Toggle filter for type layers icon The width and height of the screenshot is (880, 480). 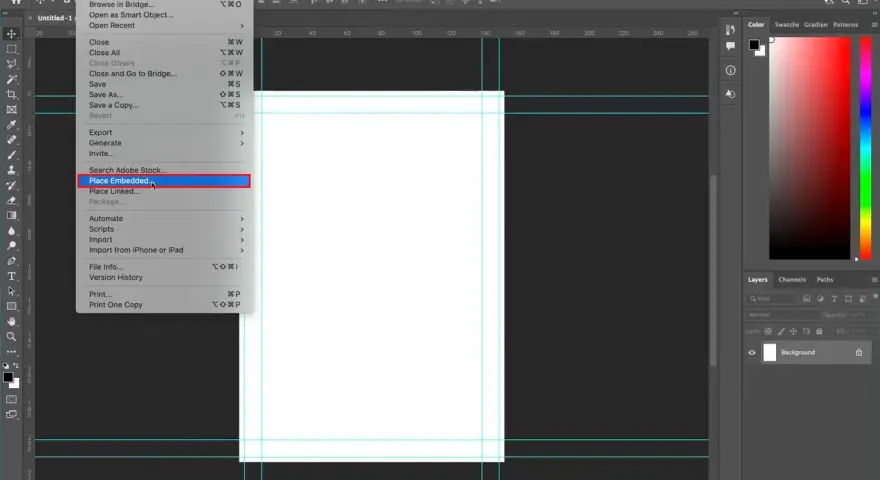[x=835, y=299]
